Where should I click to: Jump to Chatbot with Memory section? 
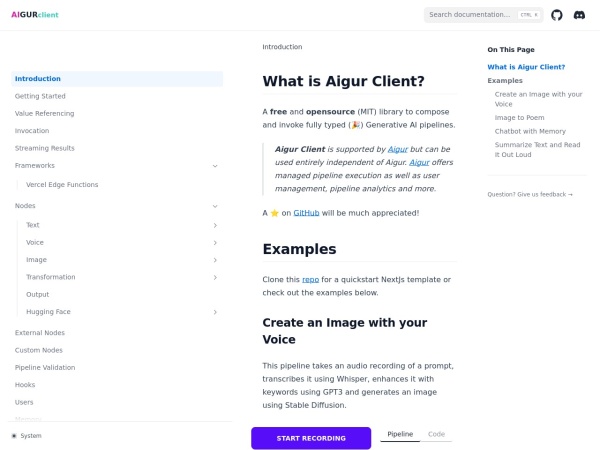(x=530, y=131)
